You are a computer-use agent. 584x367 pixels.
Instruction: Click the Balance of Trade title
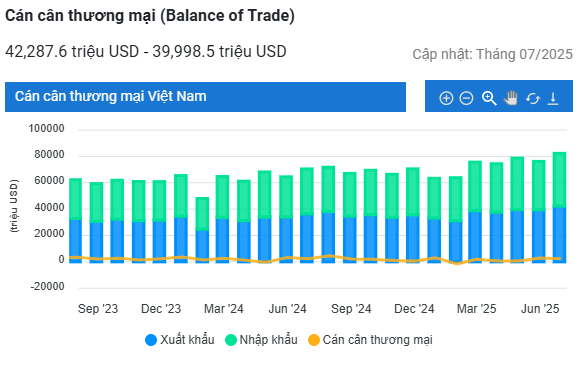point(150,16)
